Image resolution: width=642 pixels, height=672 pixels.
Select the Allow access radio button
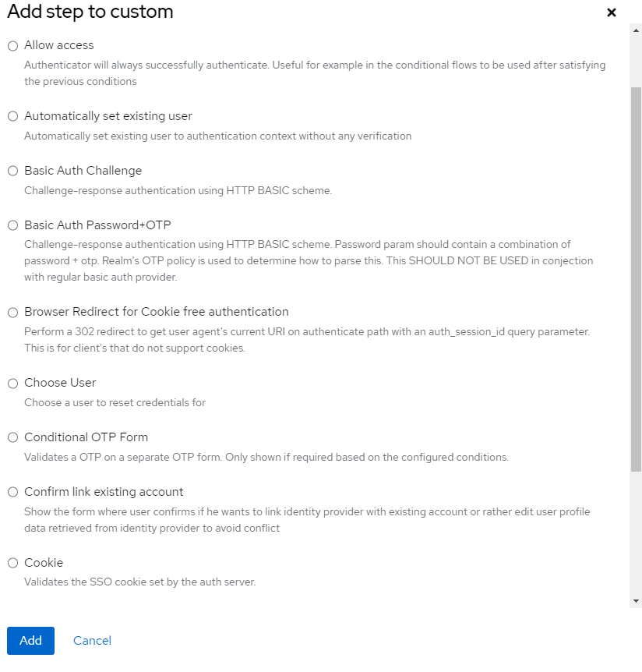pos(12,45)
